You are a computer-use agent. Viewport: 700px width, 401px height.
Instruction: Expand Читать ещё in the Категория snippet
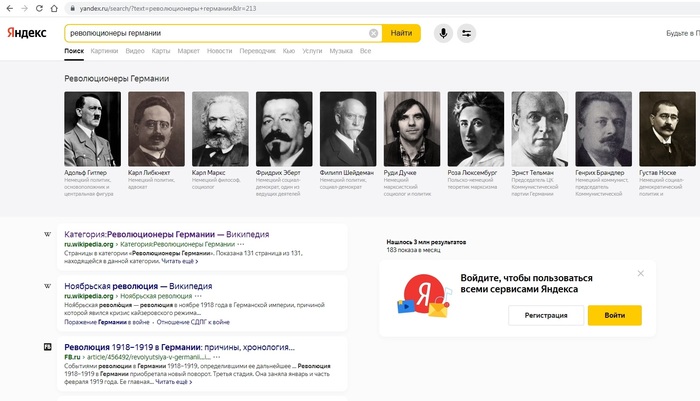click(x=179, y=261)
